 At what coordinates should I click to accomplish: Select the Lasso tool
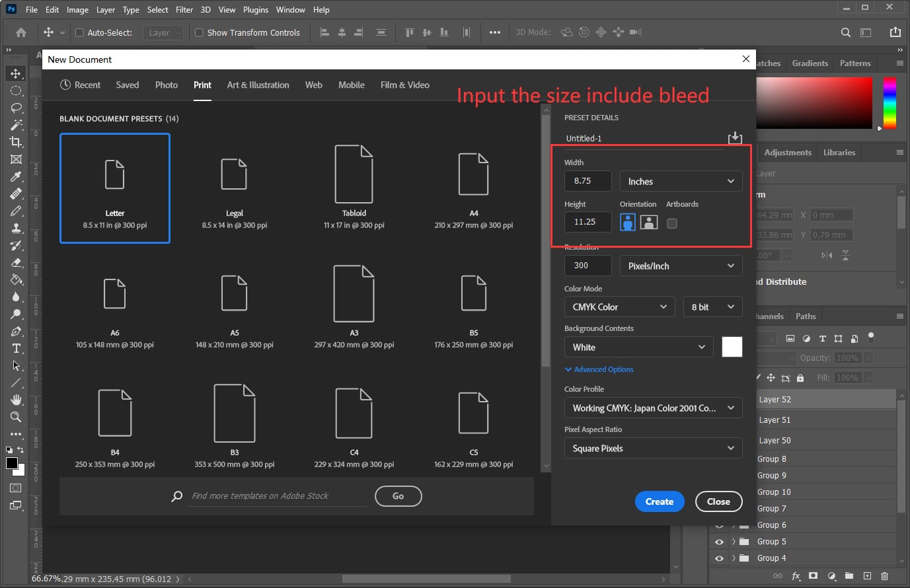16,108
